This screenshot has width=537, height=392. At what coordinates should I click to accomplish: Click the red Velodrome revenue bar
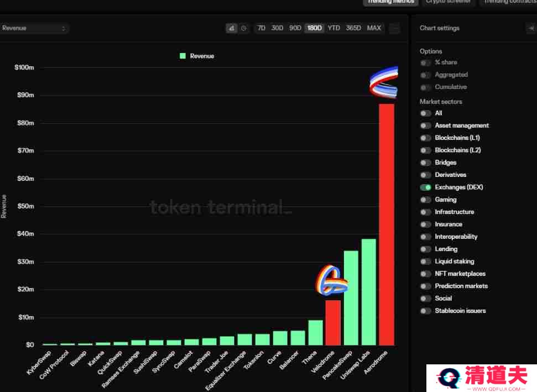click(333, 322)
